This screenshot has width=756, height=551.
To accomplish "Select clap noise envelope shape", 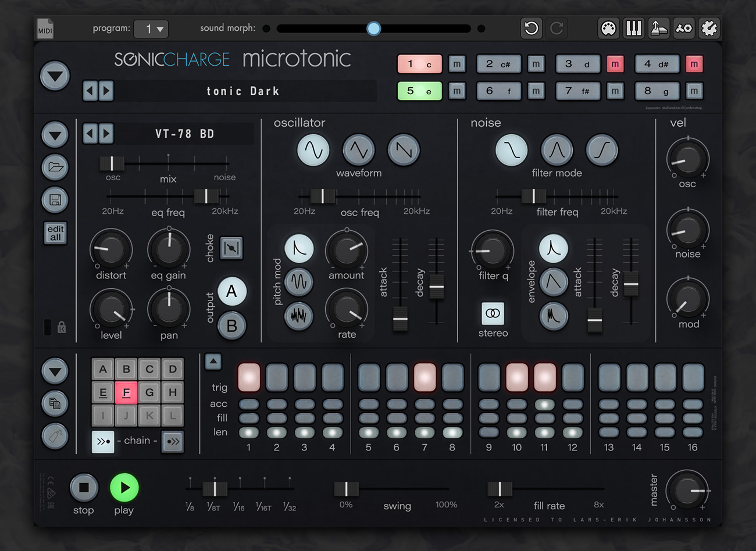I will tap(554, 316).
